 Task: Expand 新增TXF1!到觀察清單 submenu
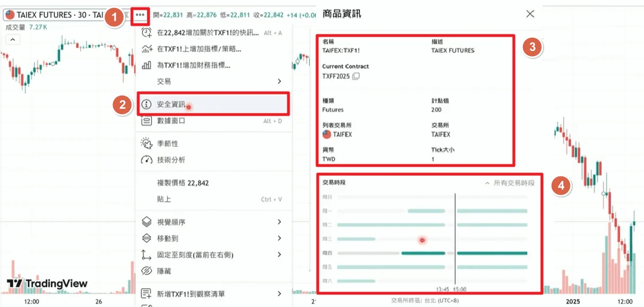point(213,294)
